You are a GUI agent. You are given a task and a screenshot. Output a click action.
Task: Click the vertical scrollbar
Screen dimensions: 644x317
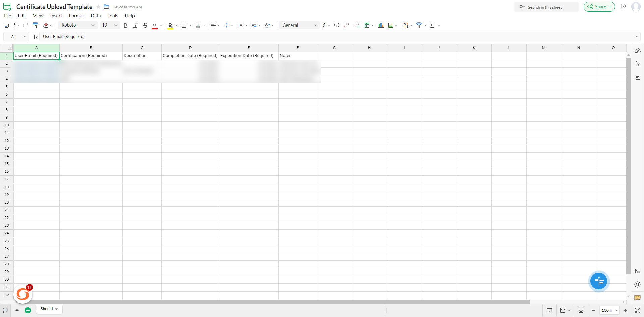(628, 166)
